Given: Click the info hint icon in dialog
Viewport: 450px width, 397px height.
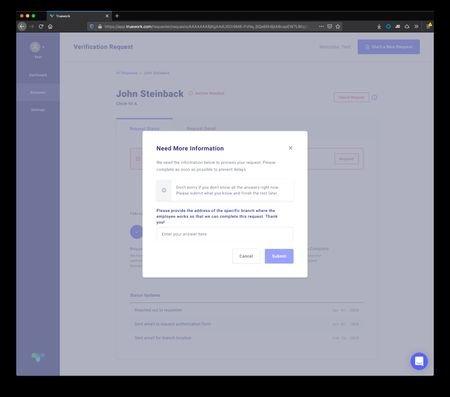Looking at the screenshot, I should 164,190.
